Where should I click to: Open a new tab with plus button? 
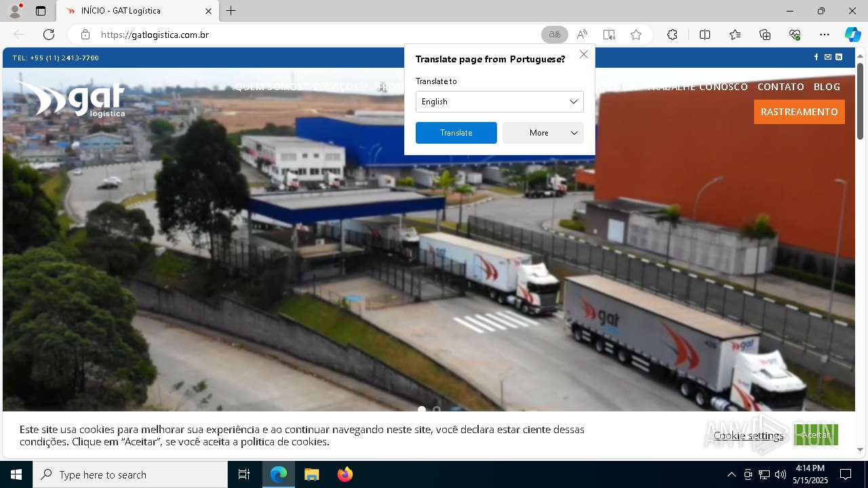(x=231, y=11)
